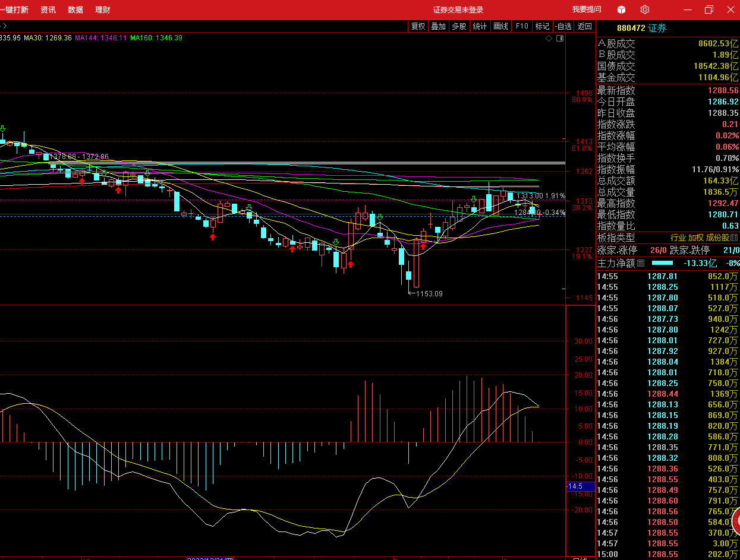Click 基金成交 value 1104.96亿
Screen dimensions: 740x560
coord(719,77)
